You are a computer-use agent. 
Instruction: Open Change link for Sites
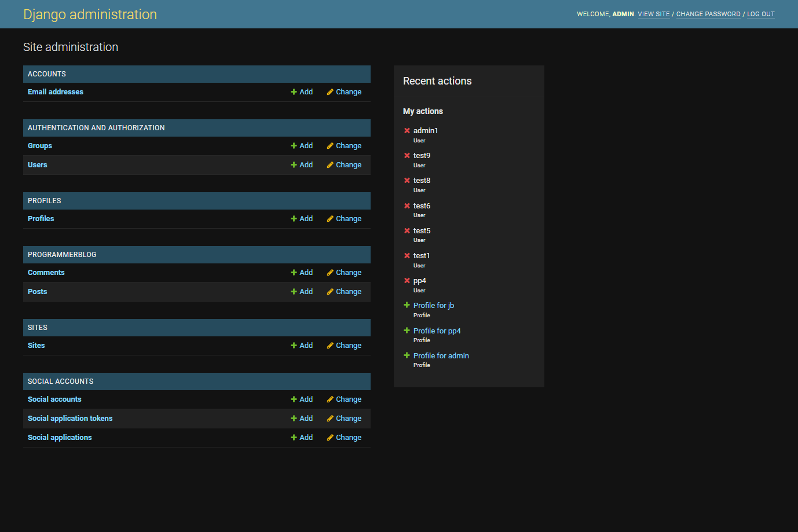(344, 346)
